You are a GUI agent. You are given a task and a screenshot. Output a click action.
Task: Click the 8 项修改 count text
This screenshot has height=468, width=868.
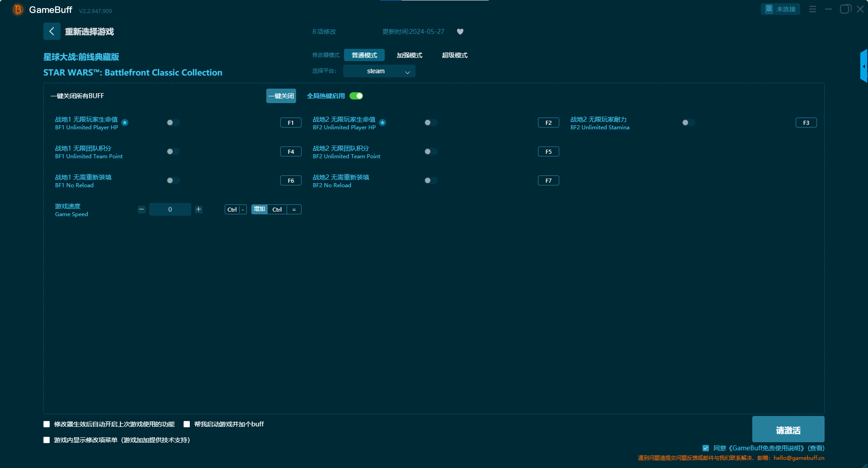click(x=324, y=32)
